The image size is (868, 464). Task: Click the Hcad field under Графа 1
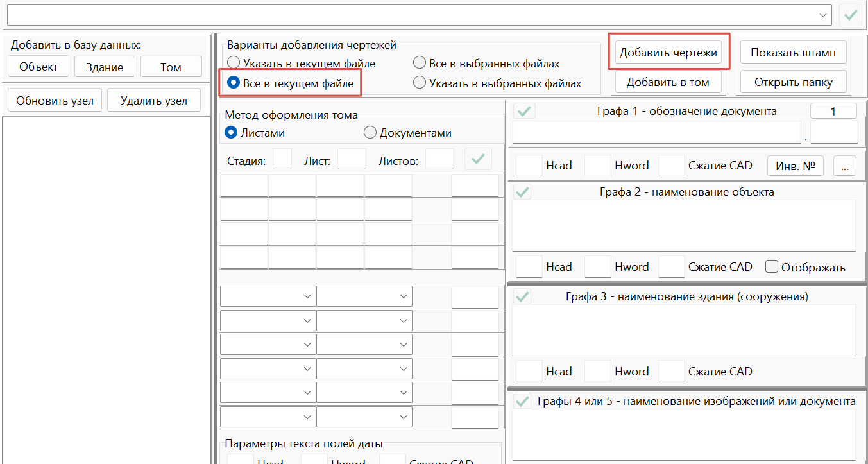coord(529,166)
